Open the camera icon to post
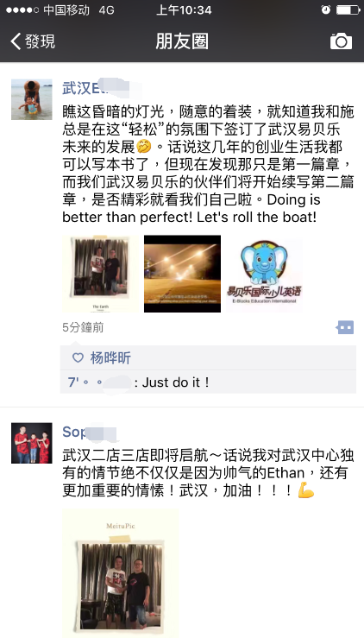364x638 pixels. [341, 41]
